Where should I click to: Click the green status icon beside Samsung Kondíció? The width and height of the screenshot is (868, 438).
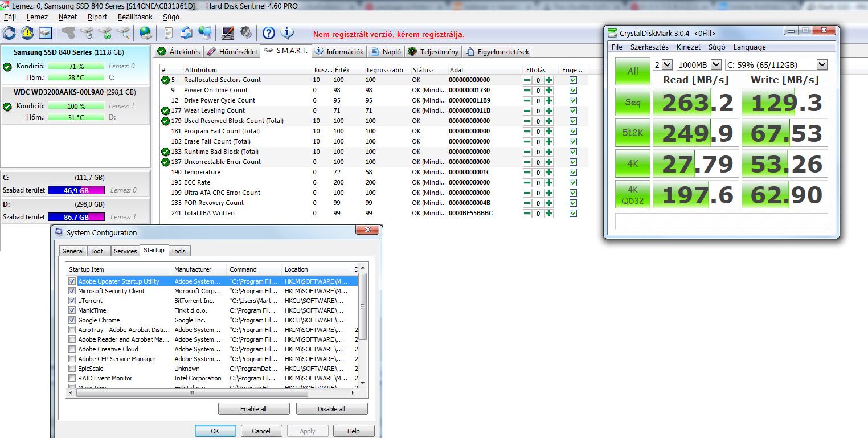[7, 67]
